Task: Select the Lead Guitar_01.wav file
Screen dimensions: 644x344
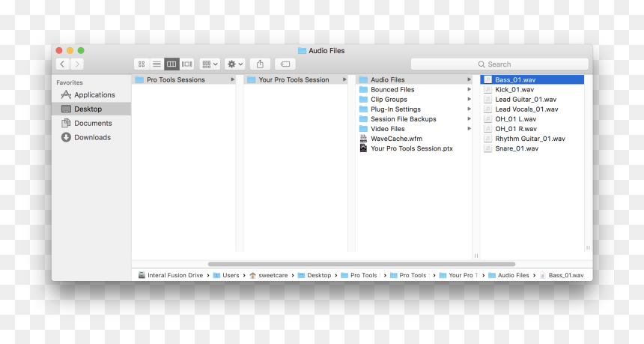Action: [532, 100]
